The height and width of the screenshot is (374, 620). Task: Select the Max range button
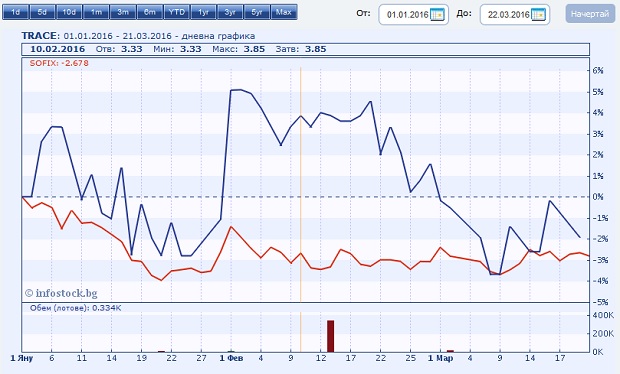pos(284,12)
